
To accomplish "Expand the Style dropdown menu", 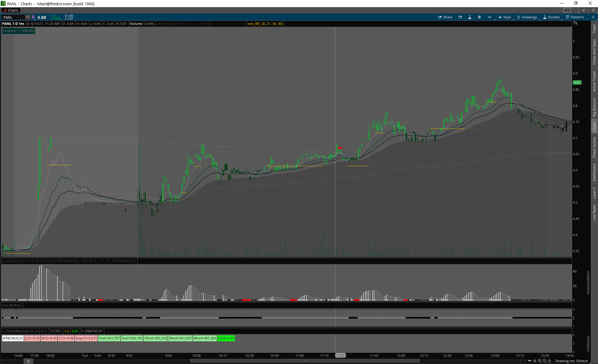I will [x=505, y=17].
